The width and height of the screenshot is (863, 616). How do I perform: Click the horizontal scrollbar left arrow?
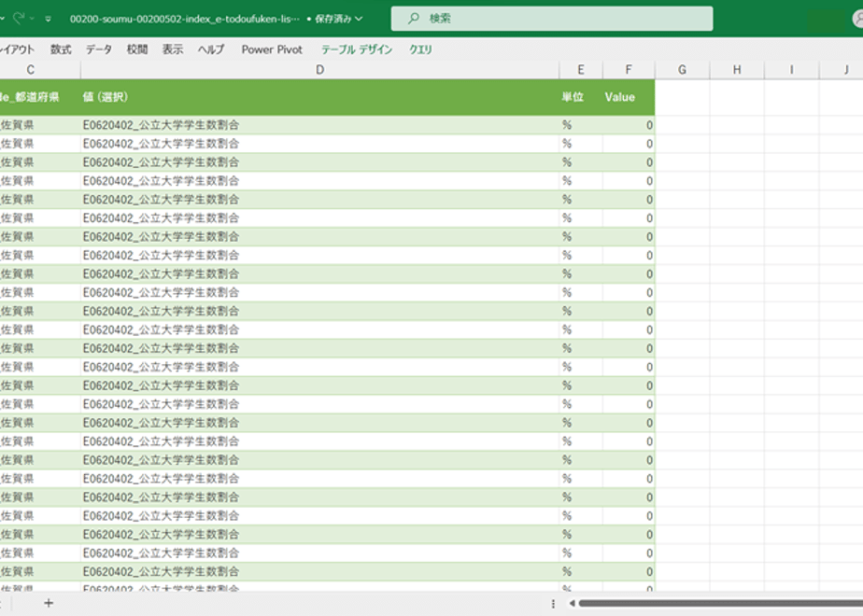572,603
